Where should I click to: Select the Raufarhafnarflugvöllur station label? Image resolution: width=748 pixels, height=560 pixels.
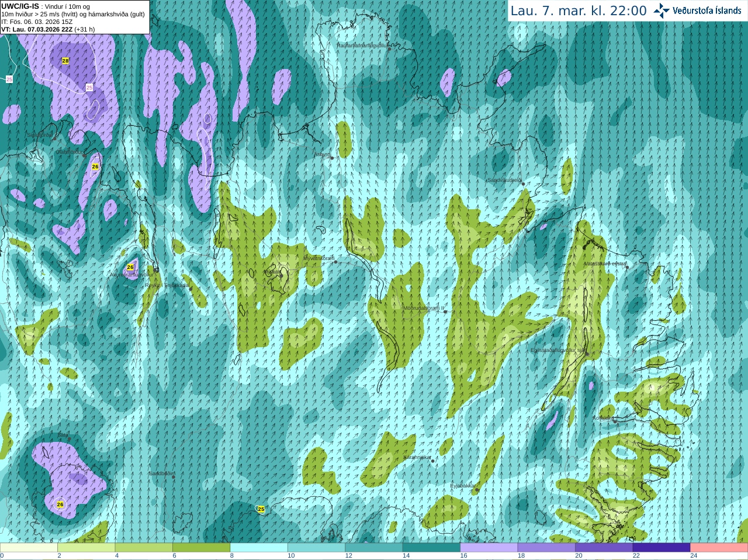362,45
